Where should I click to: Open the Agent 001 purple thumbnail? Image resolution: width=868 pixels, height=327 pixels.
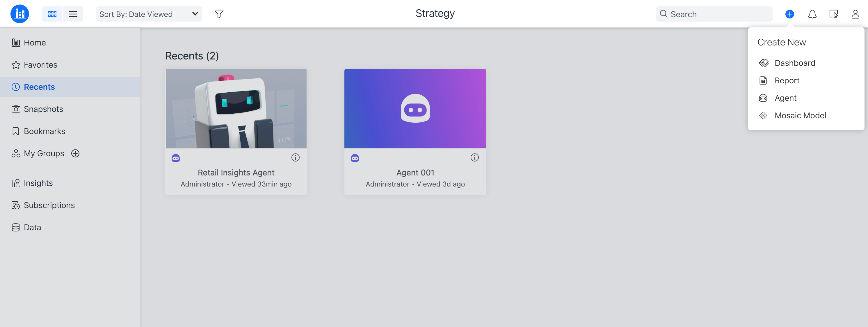(415, 108)
